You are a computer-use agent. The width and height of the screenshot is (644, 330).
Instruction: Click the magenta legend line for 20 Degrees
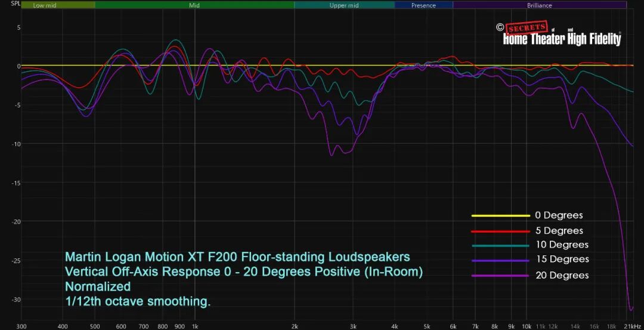[x=501, y=275]
